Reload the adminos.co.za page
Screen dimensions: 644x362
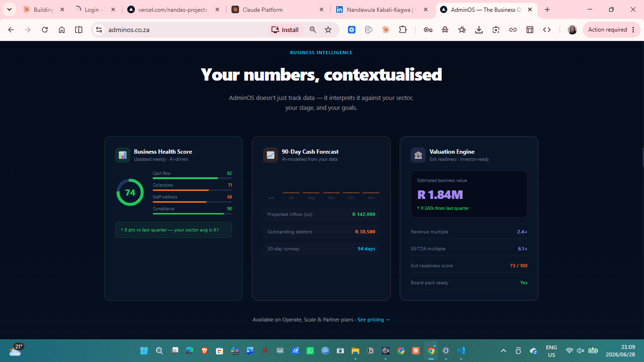(x=45, y=30)
